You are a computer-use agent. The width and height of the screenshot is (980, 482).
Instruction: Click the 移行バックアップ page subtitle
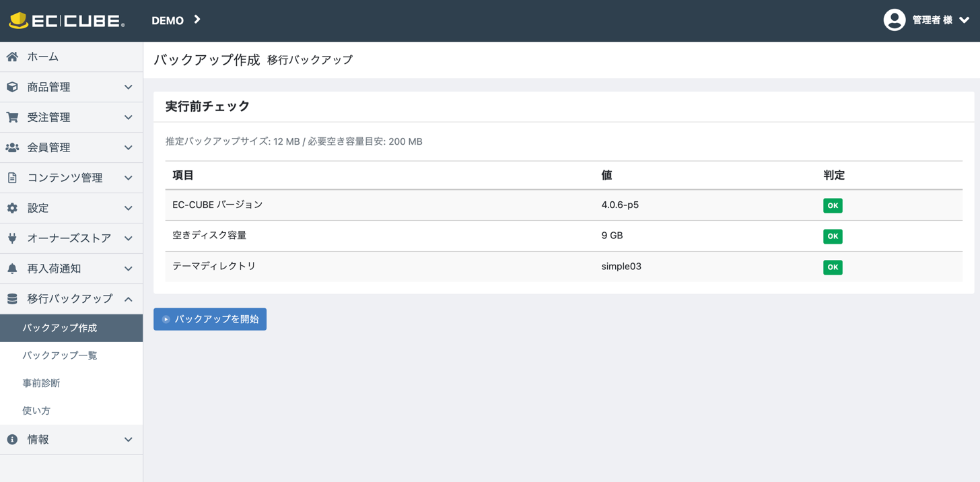tap(310, 60)
